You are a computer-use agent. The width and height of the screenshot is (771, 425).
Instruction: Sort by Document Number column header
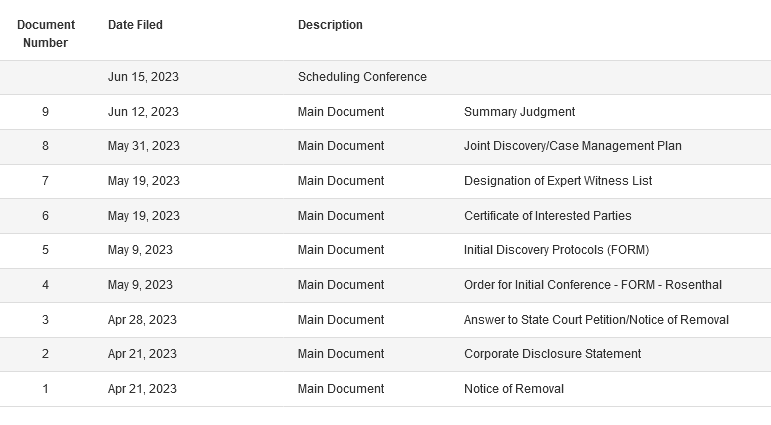tap(46, 34)
